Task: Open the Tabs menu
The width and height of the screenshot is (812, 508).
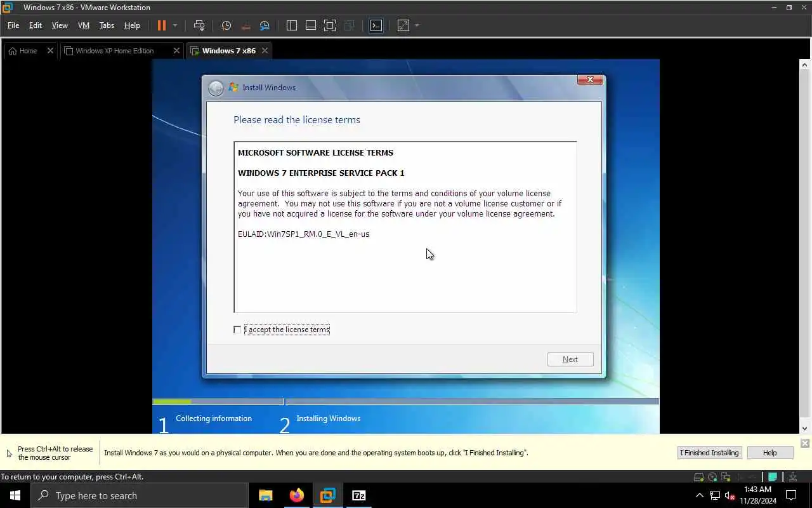Action: 107,25
